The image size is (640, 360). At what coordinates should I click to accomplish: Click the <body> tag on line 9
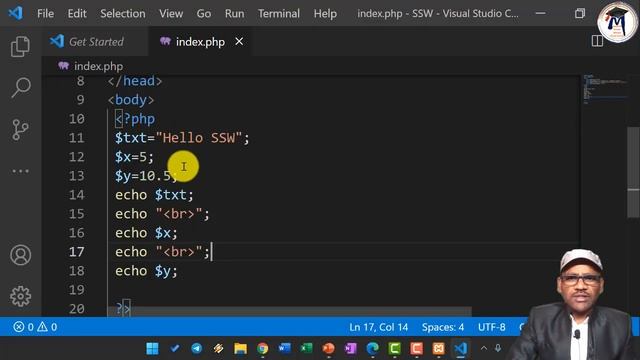coord(131,100)
